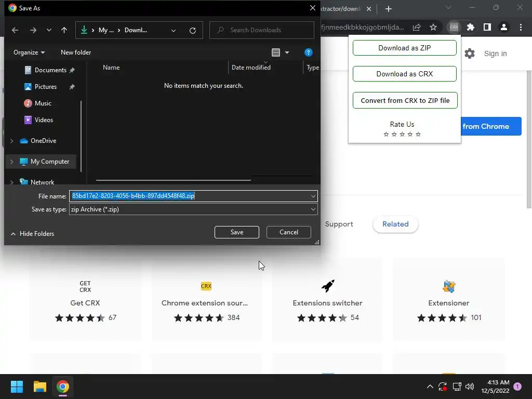Open the Save as type combo box

(193, 209)
